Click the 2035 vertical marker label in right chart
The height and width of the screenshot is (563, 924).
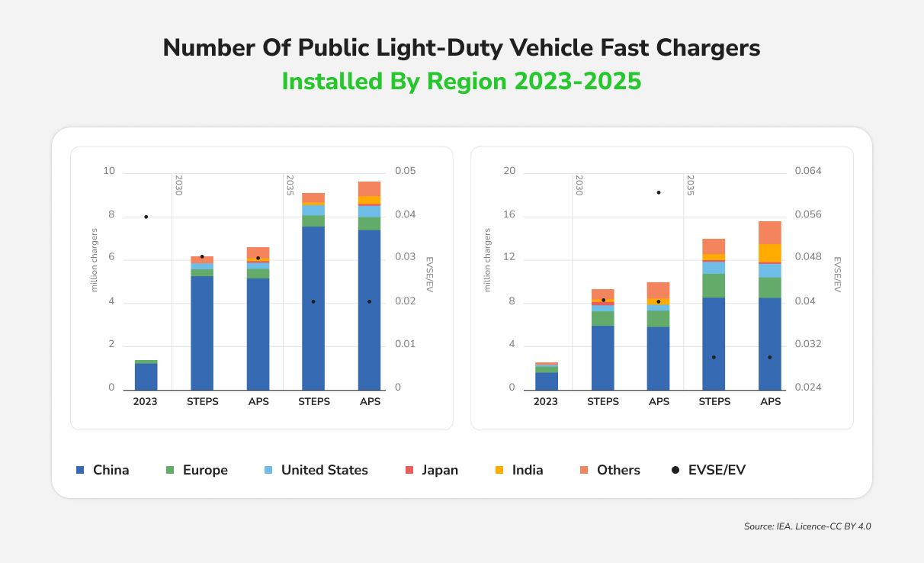click(x=690, y=185)
